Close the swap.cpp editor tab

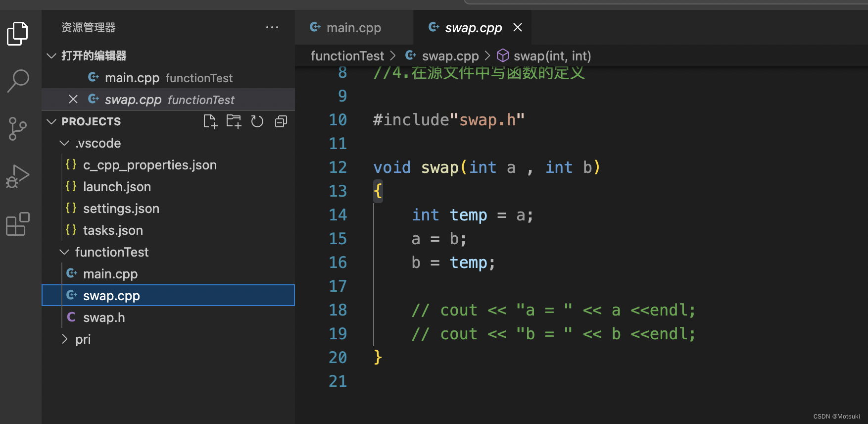click(x=518, y=27)
